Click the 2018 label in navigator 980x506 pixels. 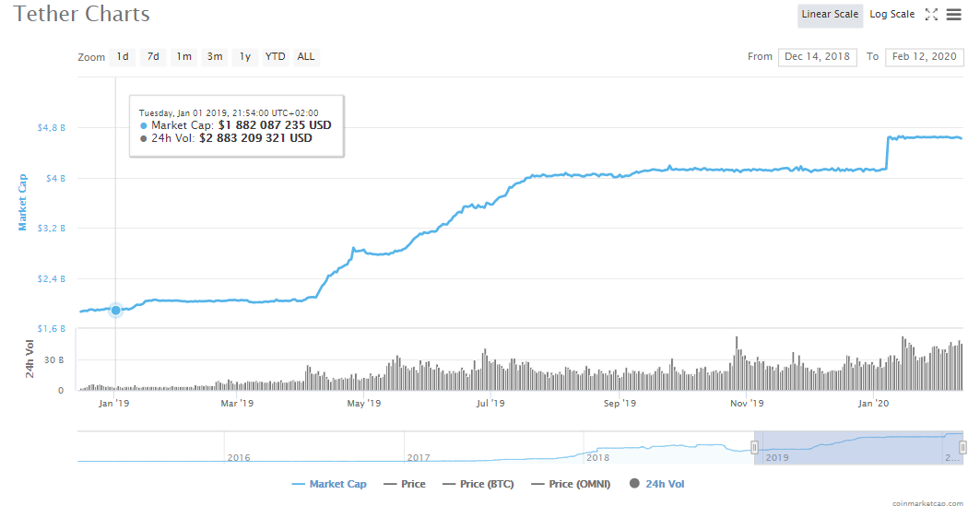[x=597, y=458]
